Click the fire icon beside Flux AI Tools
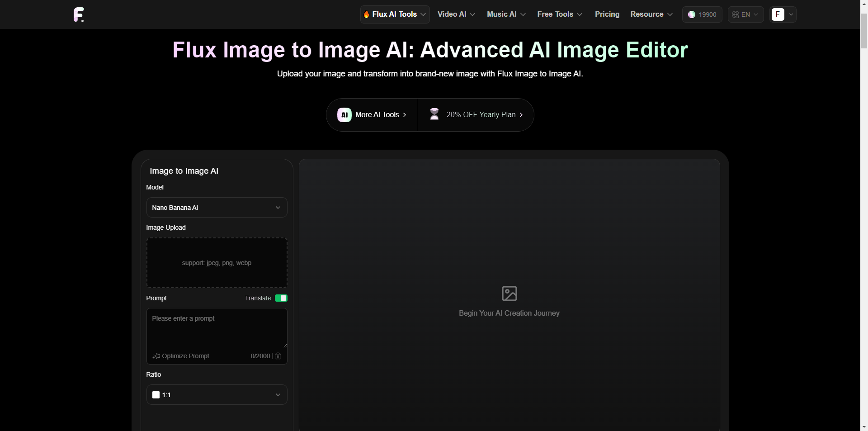Image resolution: width=868 pixels, height=431 pixels. [x=366, y=14]
